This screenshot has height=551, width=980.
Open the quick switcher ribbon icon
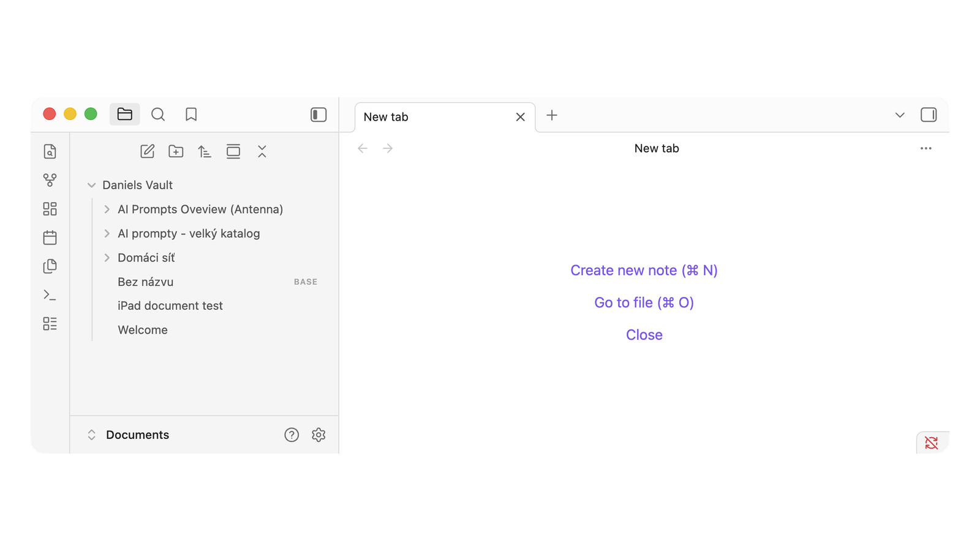[50, 151]
